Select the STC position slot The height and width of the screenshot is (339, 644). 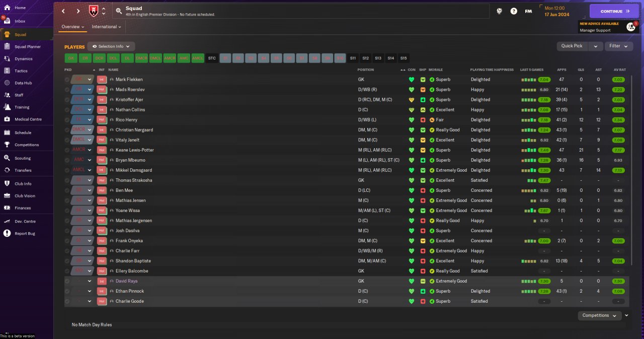click(212, 58)
